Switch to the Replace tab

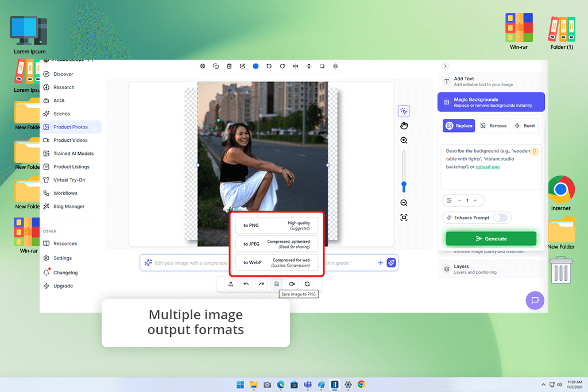click(x=459, y=126)
